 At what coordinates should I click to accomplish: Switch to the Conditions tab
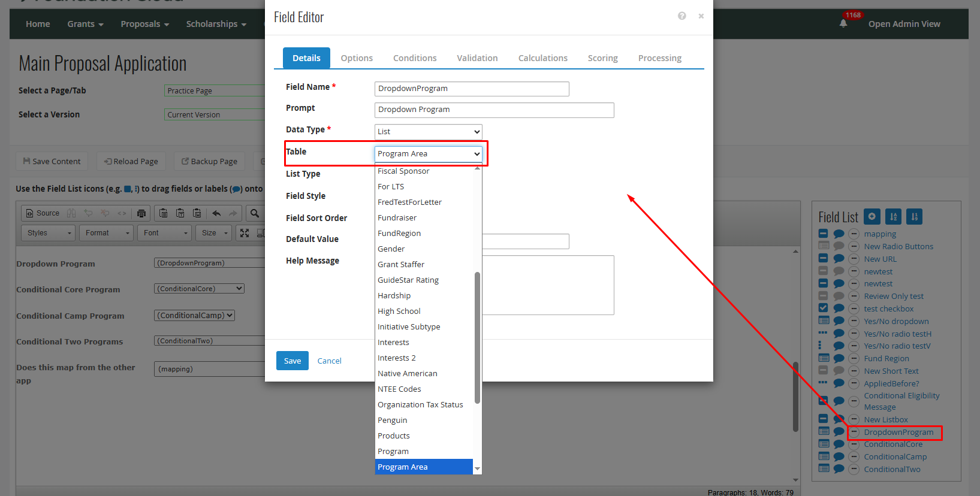415,58
